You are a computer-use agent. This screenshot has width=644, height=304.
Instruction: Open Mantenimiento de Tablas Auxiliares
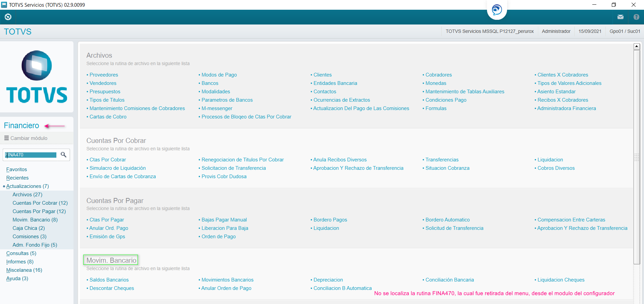pyautogui.click(x=465, y=92)
